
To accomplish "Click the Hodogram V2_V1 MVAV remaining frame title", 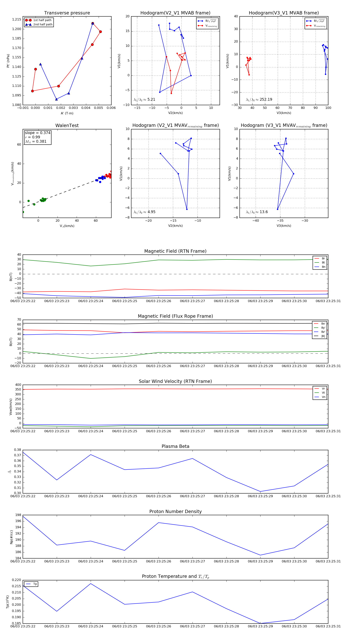I will click(175, 125).
